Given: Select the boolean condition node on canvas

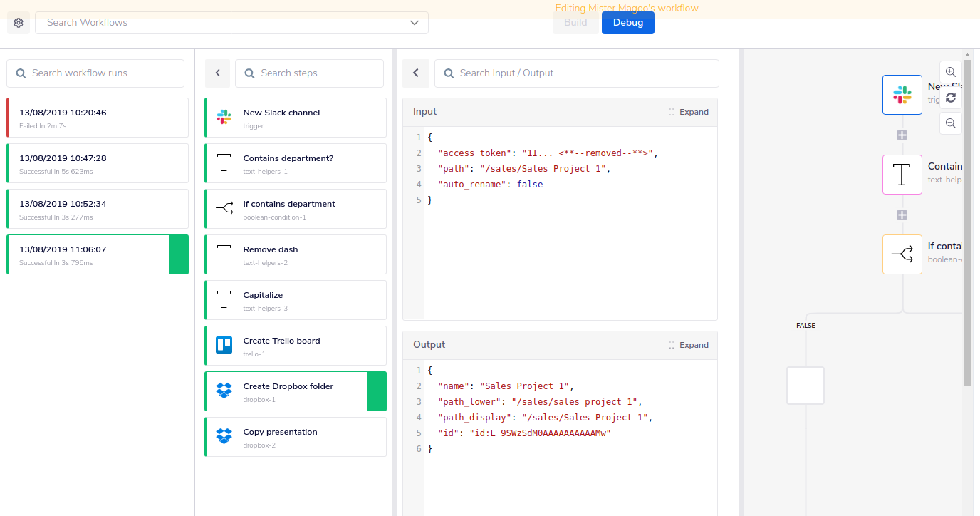Looking at the screenshot, I should pos(902,254).
